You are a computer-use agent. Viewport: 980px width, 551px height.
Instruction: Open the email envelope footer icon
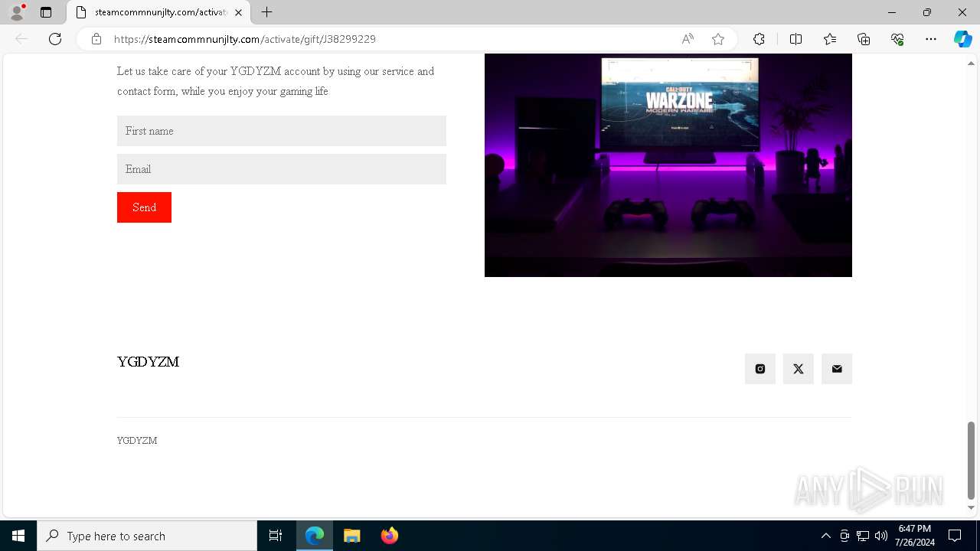click(x=837, y=369)
